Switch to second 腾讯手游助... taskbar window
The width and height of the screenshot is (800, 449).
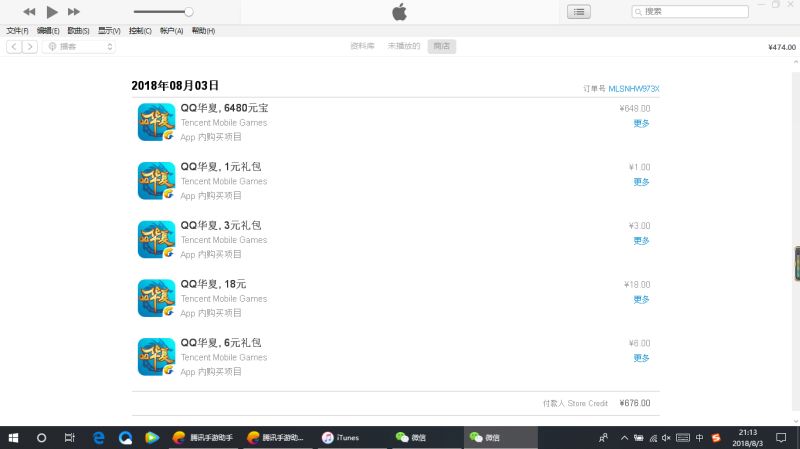click(276, 438)
